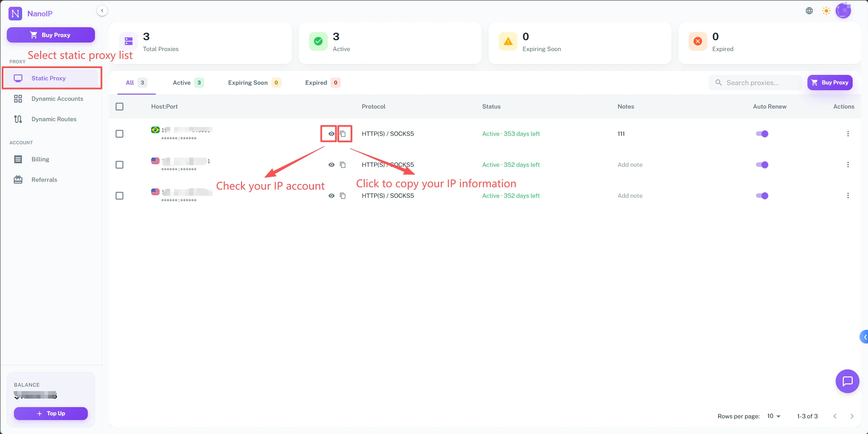This screenshot has height=434, width=868.
Task: Click the Host:Port column header
Action: click(x=164, y=107)
